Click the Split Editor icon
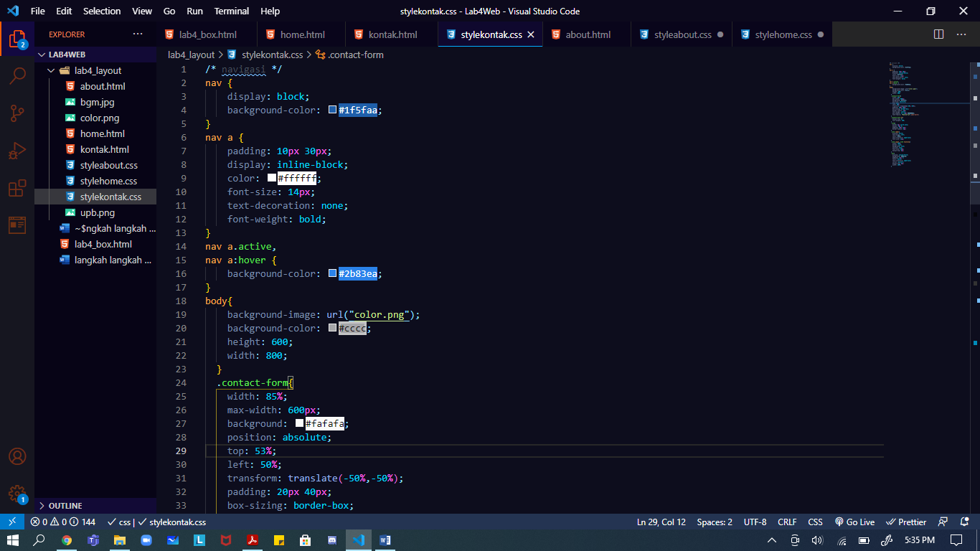 pos(938,34)
